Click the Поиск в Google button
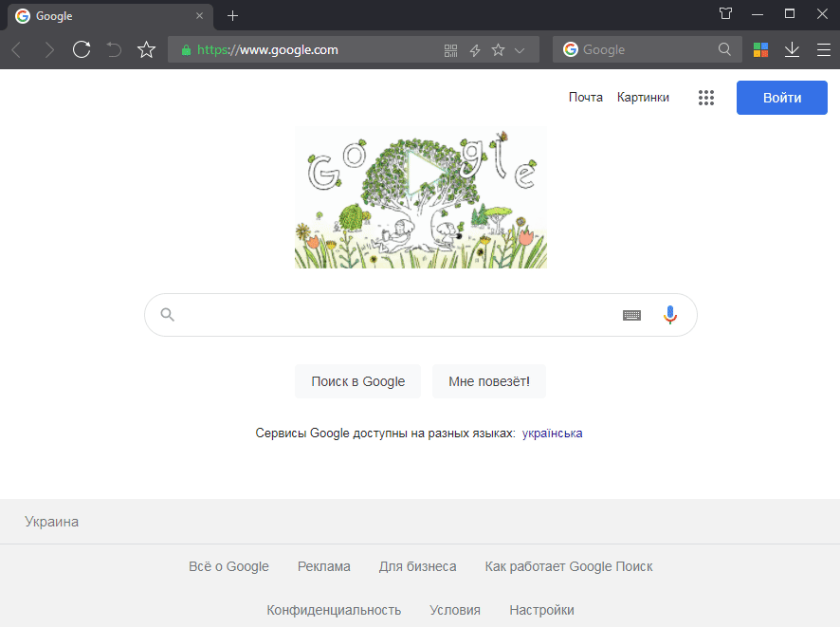This screenshot has height=627, width=840. tap(357, 381)
